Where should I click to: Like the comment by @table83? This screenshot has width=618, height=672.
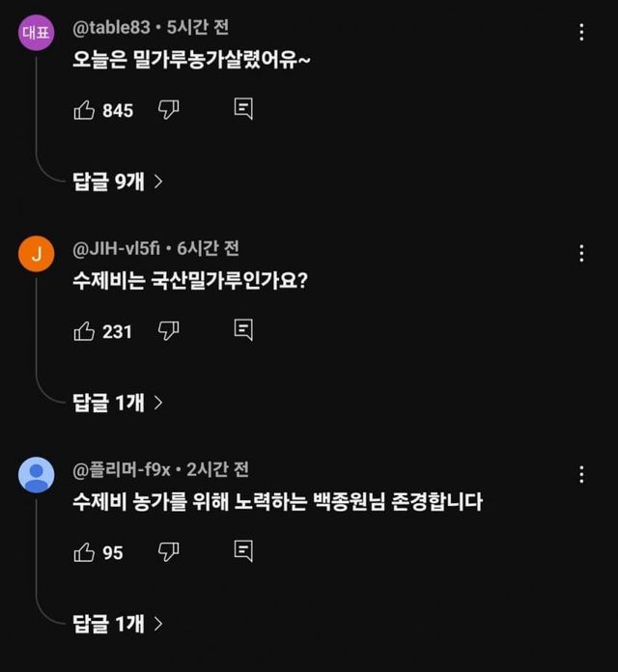(84, 110)
